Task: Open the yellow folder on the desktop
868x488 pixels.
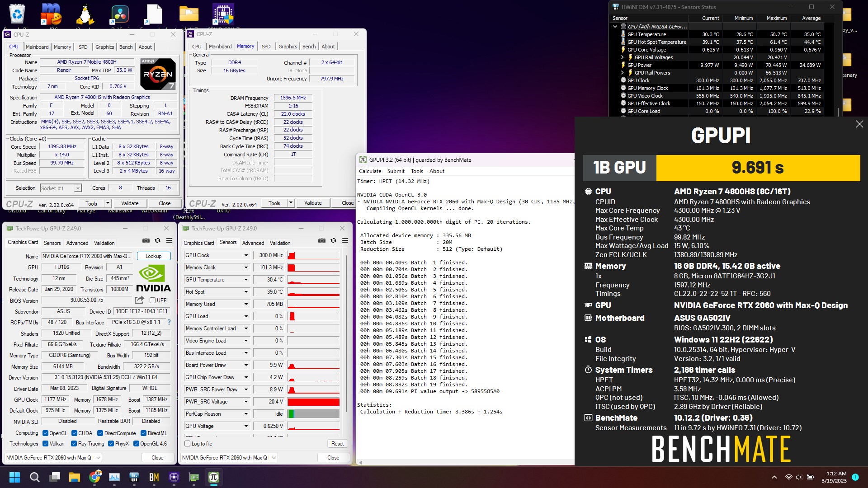Action: (x=189, y=14)
